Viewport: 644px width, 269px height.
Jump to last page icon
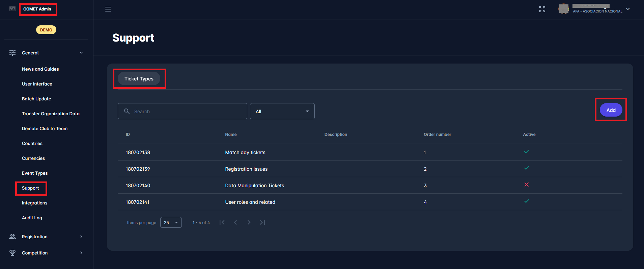(262, 222)
